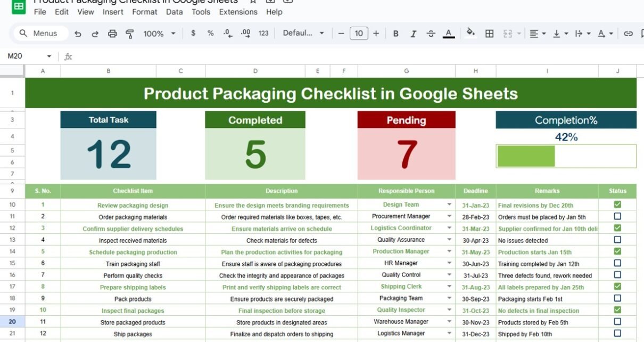The height and width of the screenshot is (342, 644).
Task: Click the Menus search button
Action: click(x=40, y=33)
